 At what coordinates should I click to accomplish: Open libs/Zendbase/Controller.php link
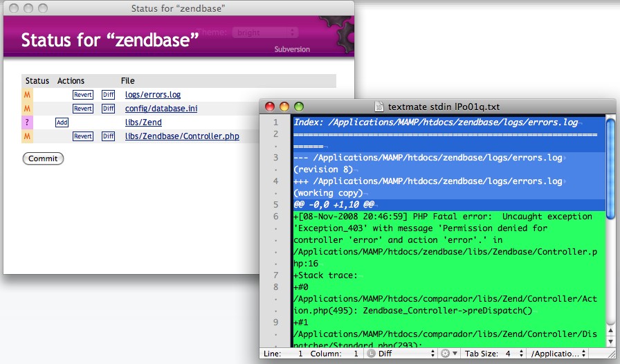182,136
